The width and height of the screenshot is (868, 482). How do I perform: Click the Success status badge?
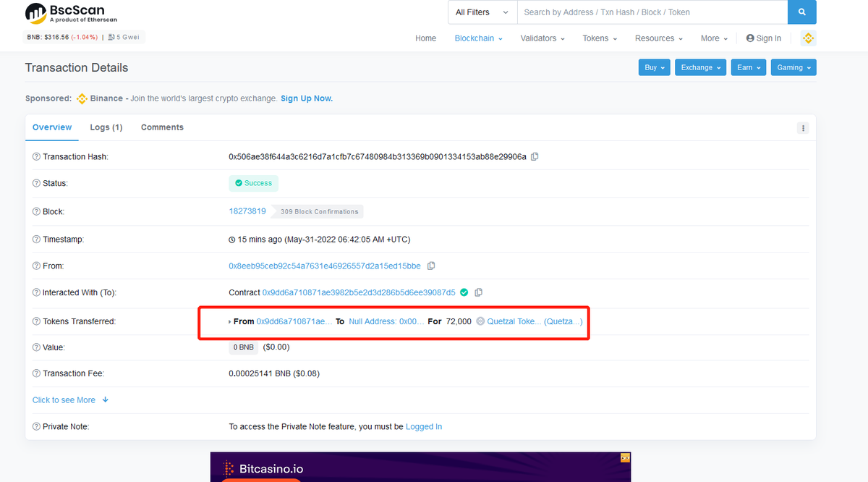pos(253,183)
